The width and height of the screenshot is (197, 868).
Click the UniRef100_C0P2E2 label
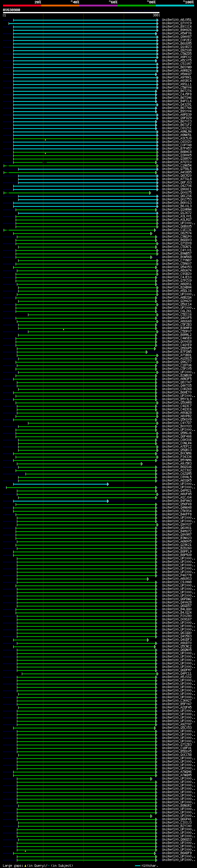[176, 40]
